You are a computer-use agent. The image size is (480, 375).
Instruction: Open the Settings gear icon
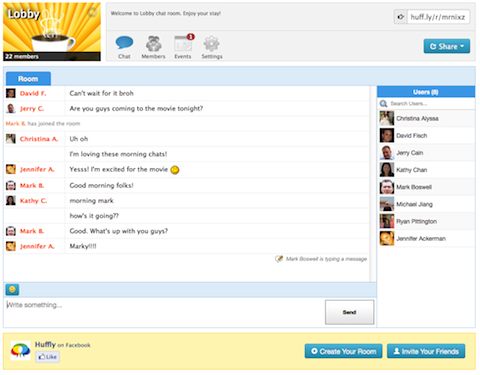pyautogui.click(x=212, y=44)
